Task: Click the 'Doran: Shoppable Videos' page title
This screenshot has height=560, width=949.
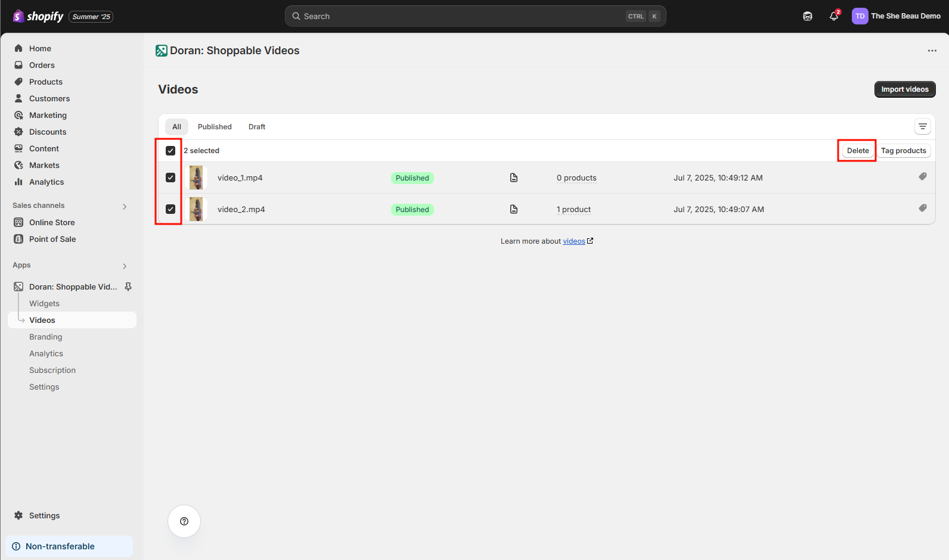Action: tap(235, 51)
